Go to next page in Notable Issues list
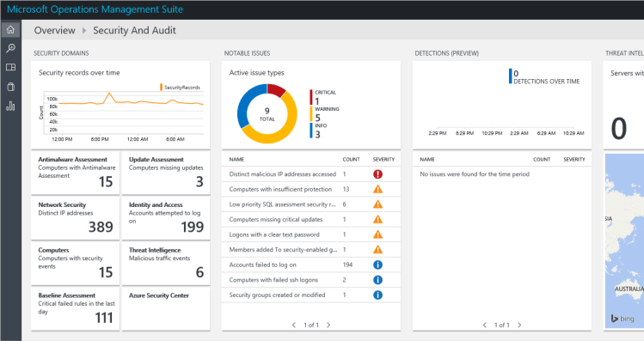This screenshot has height=341, width=644. tap(328, 325)
